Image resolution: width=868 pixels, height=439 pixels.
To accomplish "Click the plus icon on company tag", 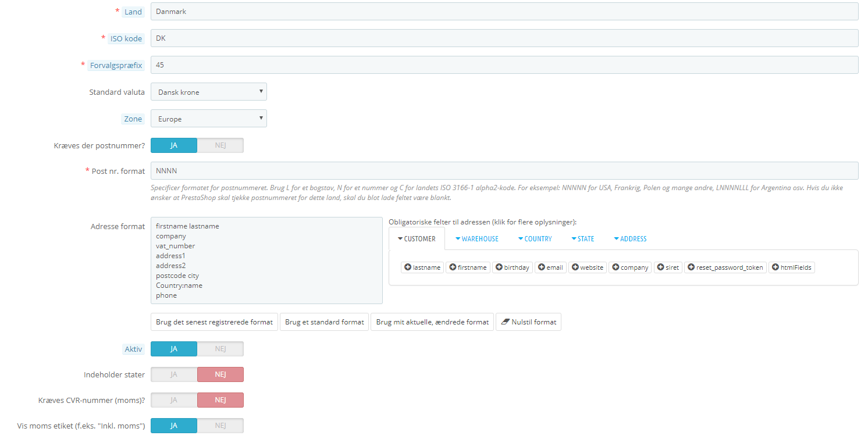I will coord(615,267).
